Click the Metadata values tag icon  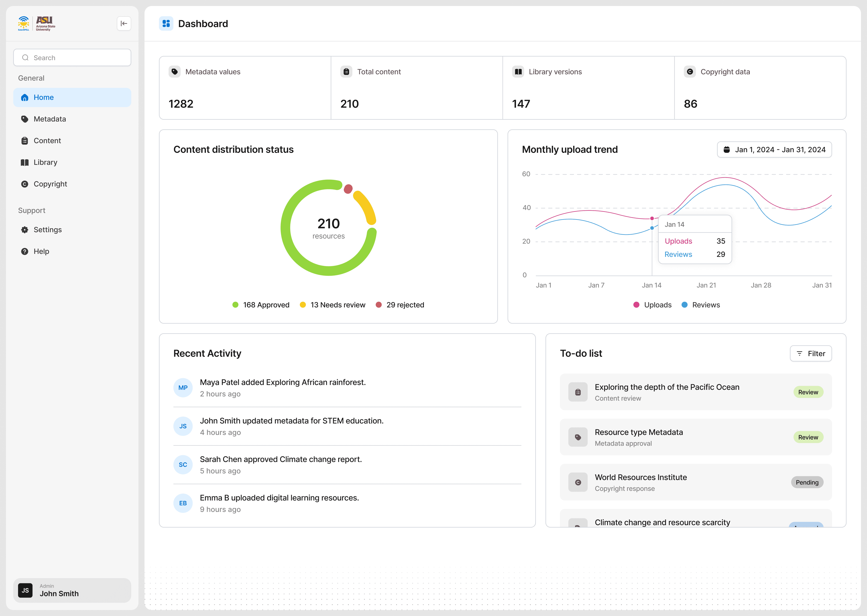(175, 72)
